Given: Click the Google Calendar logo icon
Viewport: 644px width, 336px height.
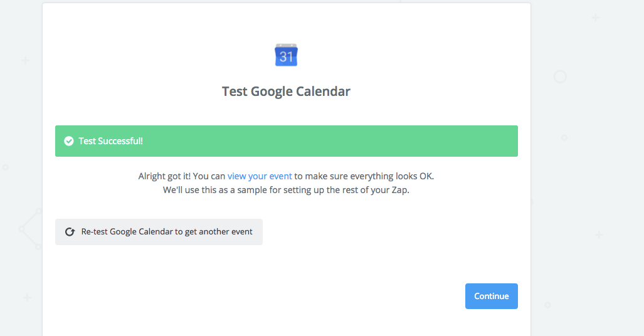Looking at the screenshot, I should [x=287, y=55].
